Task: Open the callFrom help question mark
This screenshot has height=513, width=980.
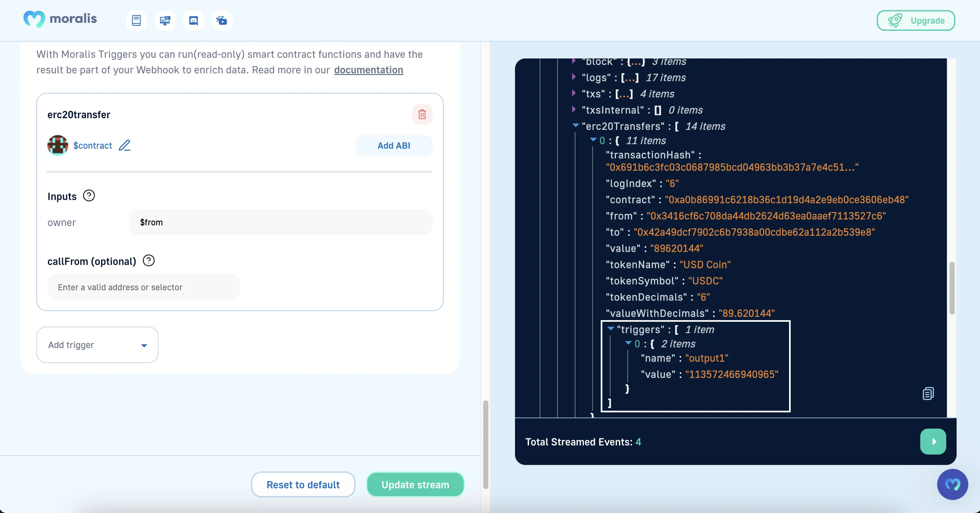Action: (148, 261)
